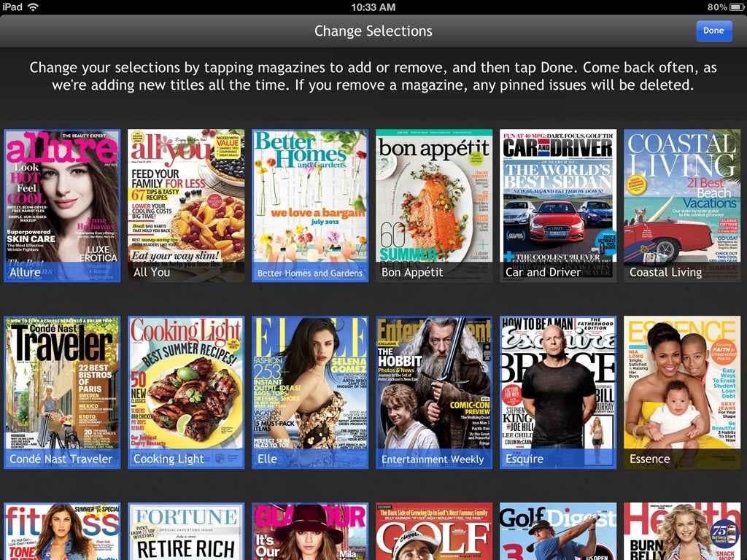Tap the 10:33 AM clock
This screenshot has width=747, height=560.
(x=373, y=7)
